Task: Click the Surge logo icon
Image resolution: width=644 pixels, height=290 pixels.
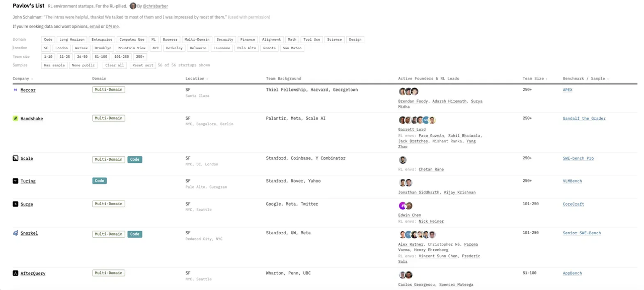Action: [x=15, y=204]
